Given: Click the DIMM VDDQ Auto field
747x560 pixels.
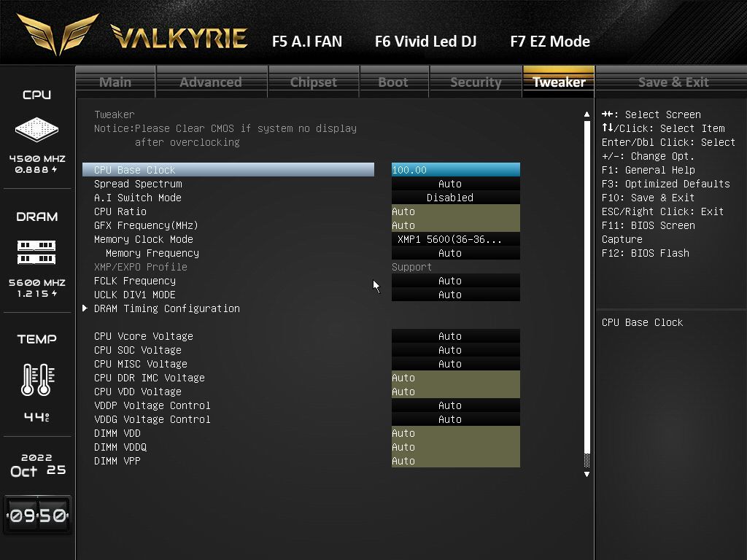Looking at the screenshot, I should pos(455,447).
